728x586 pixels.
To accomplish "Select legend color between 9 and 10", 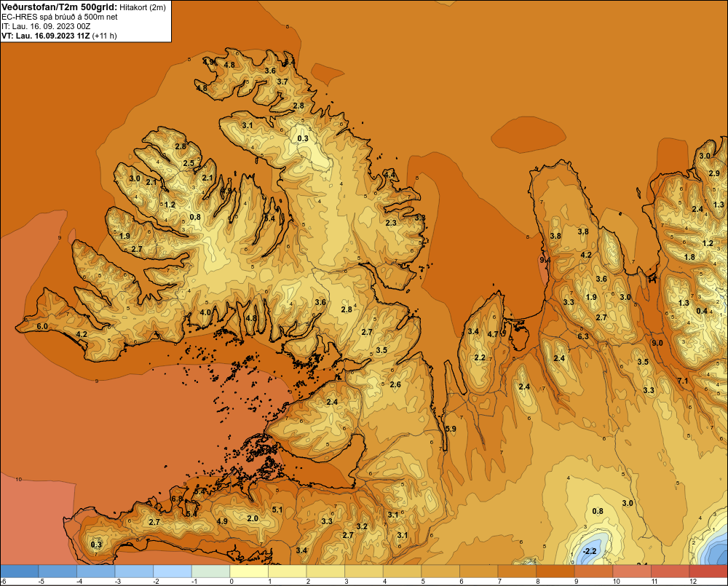I will point(594,571).
